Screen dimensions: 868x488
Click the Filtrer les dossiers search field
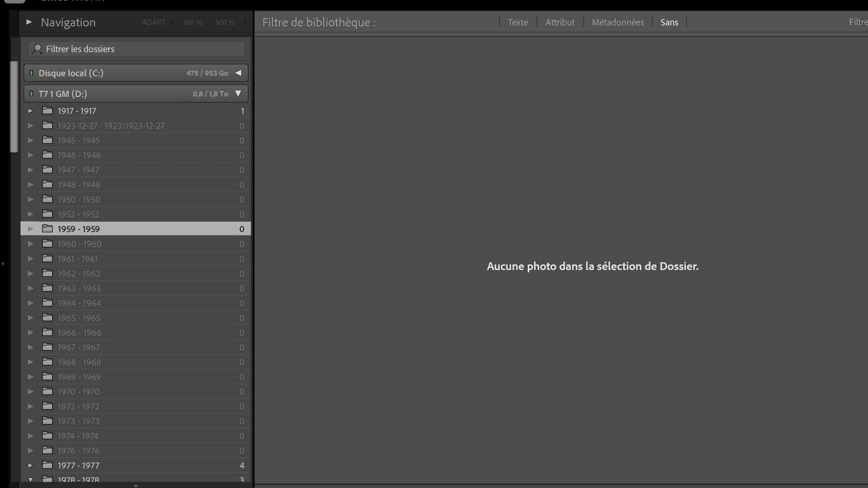(141, 49)
